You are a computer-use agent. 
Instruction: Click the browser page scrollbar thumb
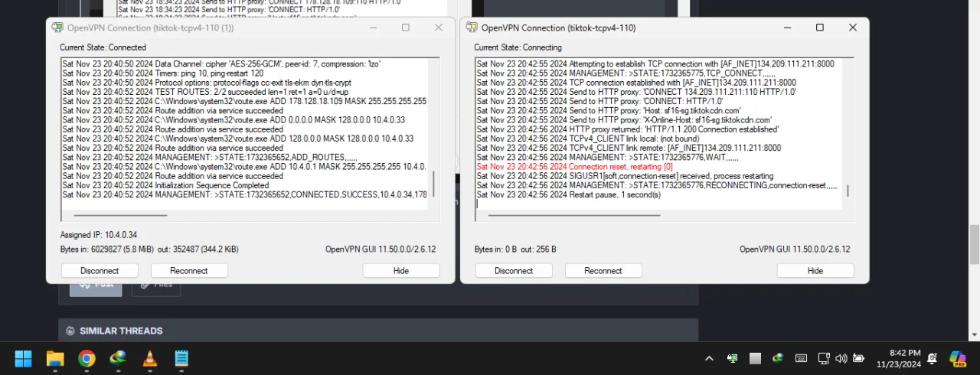(x=974, y=243)
